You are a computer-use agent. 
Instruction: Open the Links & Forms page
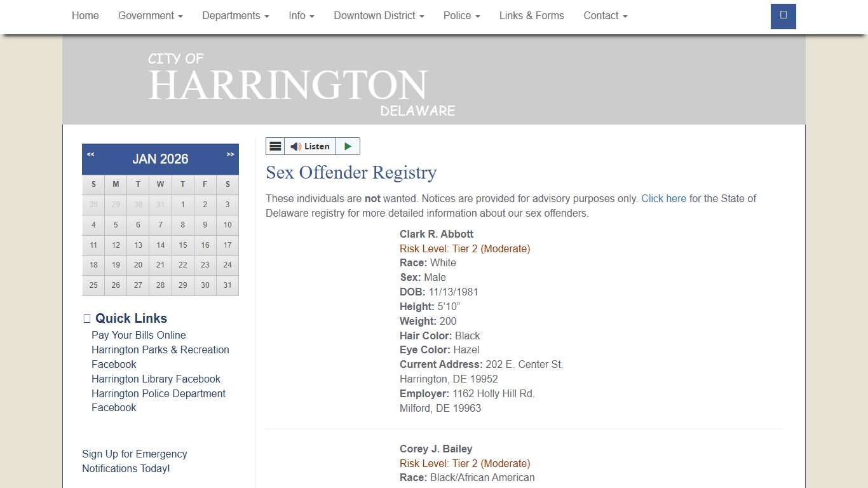coord(532,15)
